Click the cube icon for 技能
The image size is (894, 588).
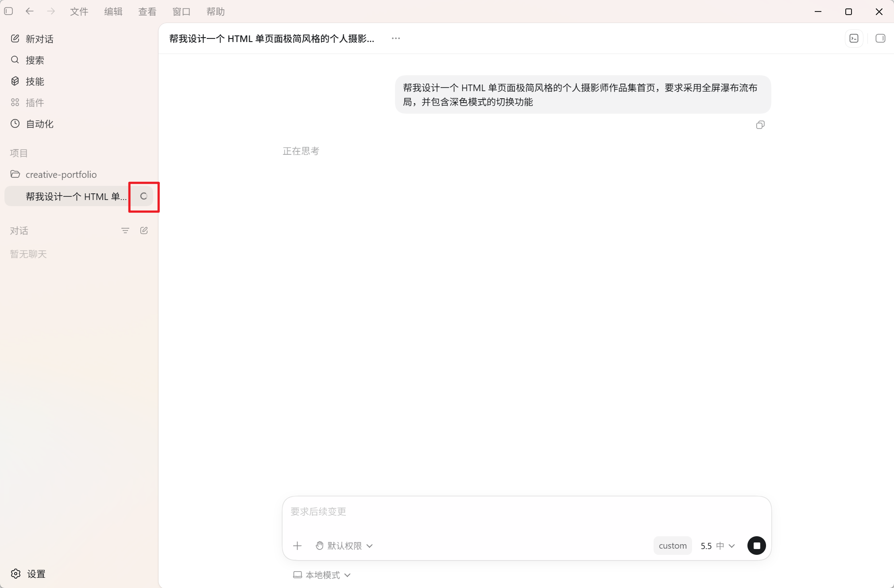click(15, 81)
